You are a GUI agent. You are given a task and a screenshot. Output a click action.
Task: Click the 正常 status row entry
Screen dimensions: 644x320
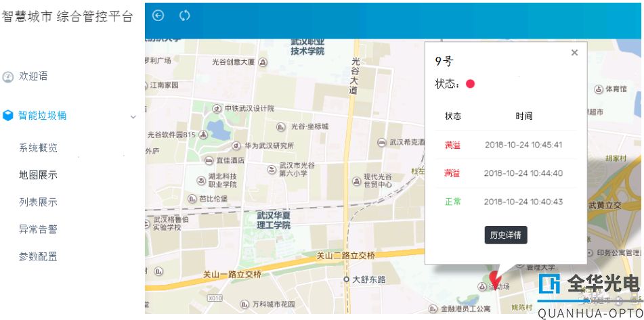[x=453, y=202]
